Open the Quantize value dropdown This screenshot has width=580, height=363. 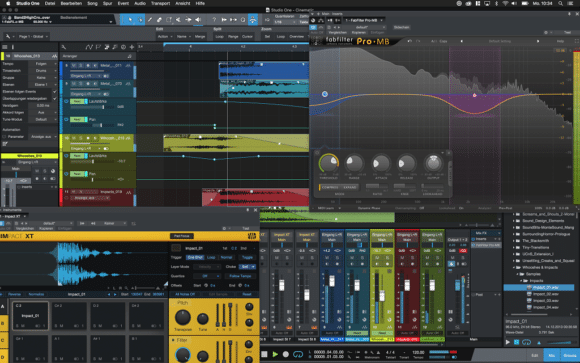click(285, 22)
